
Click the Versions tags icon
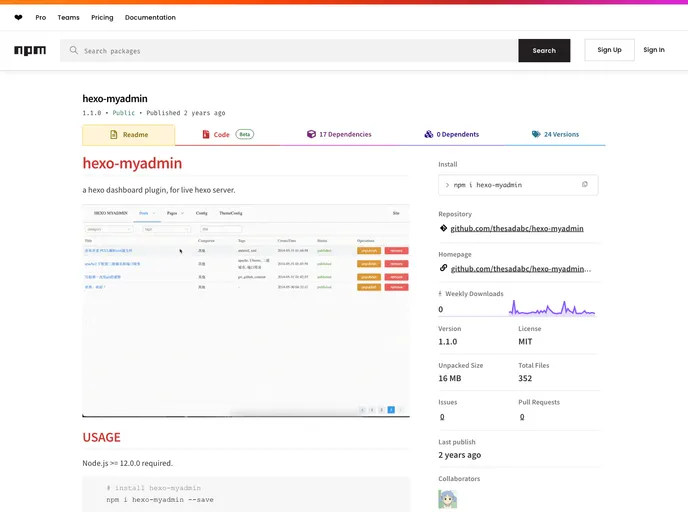(x=536, y=134)
